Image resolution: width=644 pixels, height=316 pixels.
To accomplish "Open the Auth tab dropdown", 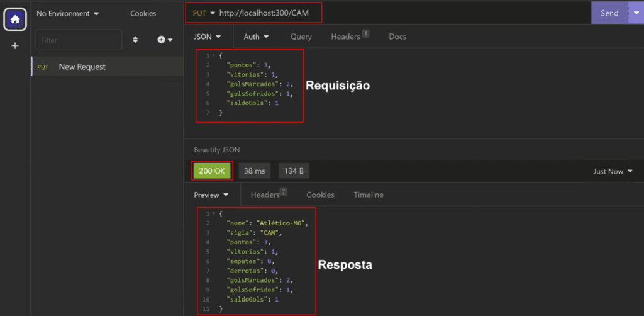I will pyautogui.click(x=257, y=37).
